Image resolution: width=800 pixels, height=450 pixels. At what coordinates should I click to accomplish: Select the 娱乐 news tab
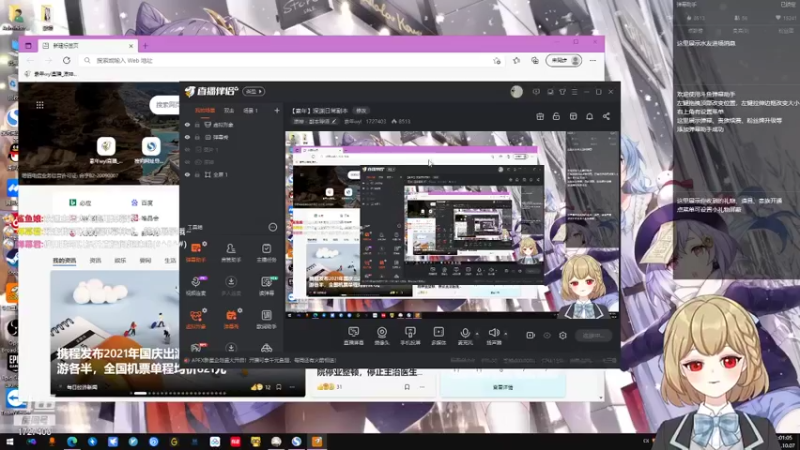click(x=120, y=260)
